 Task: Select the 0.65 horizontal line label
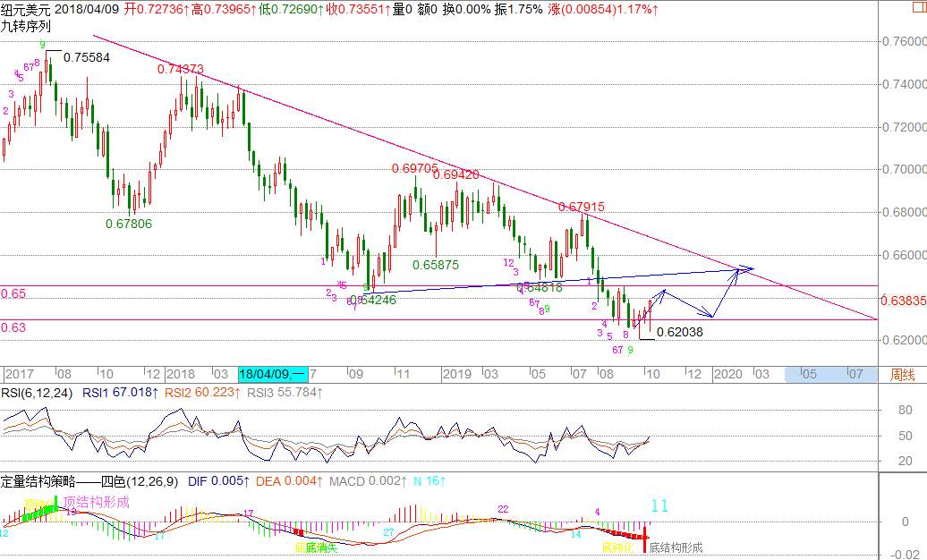click(x=13, y=294)
